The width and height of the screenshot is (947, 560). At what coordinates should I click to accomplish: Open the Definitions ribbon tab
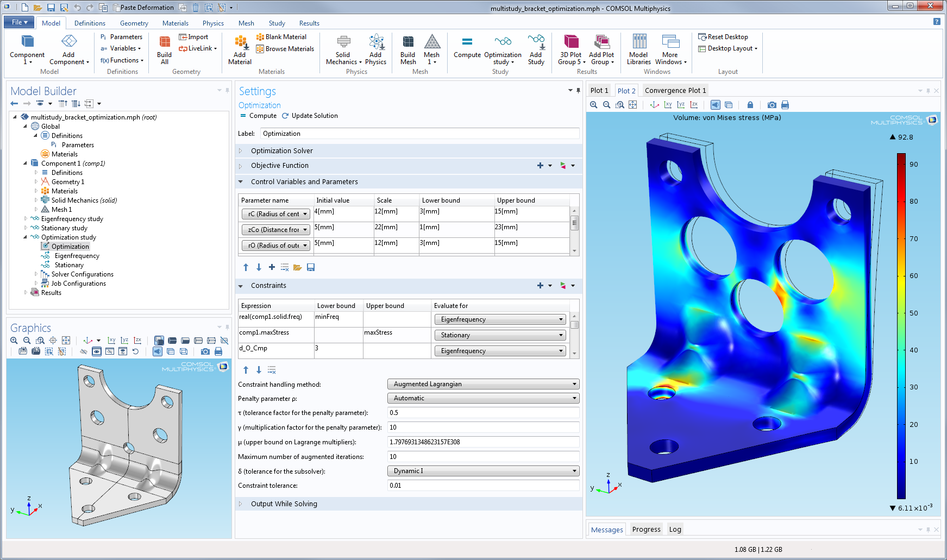click(90, 23)
